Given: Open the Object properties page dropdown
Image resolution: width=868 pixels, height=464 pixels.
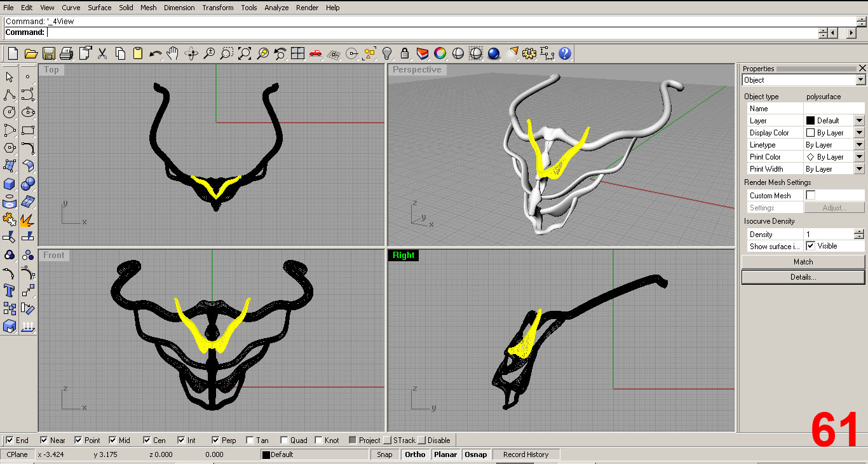Looking at the screenshot, I should coord(860,80).
